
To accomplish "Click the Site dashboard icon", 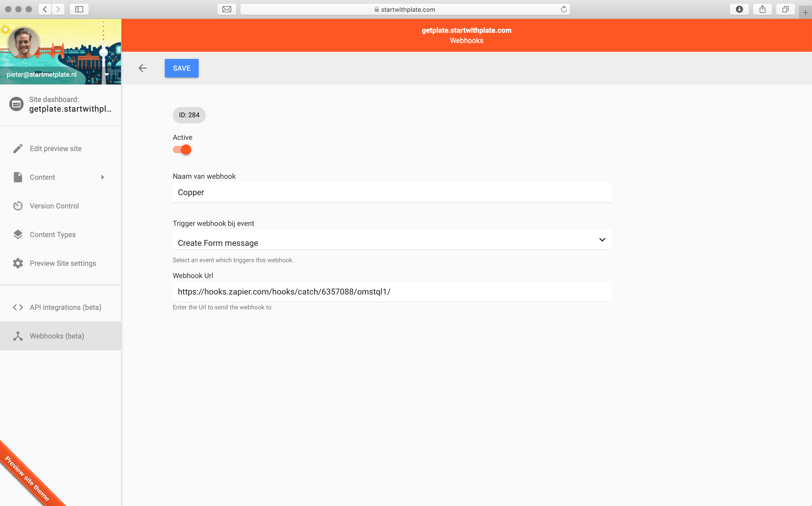I will [16, 104].
